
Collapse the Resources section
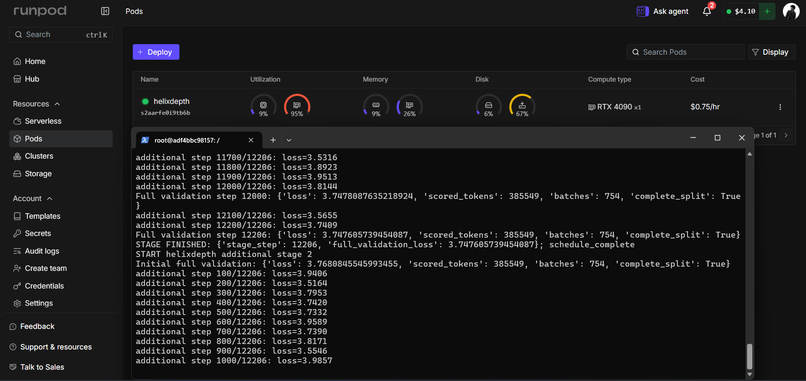pos(36,104)
